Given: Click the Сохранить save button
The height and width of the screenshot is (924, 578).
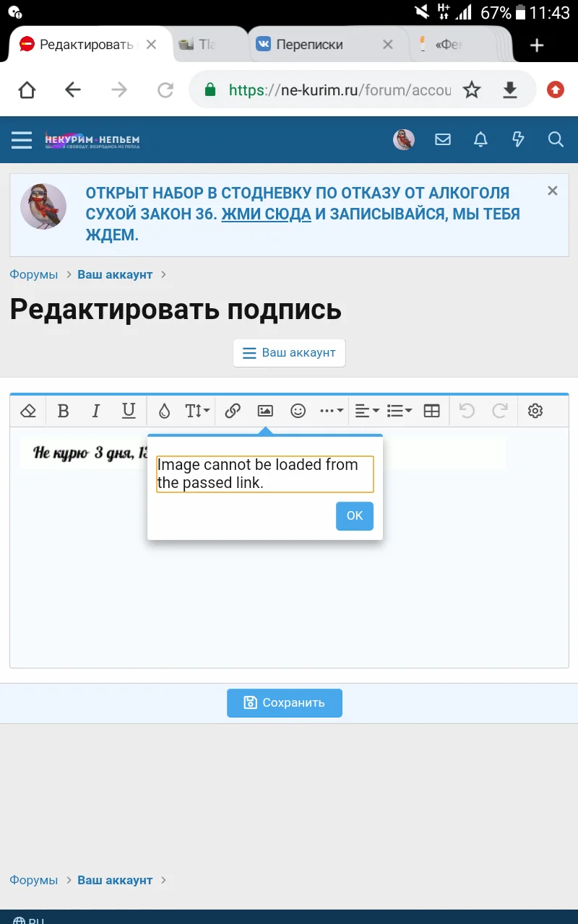Looking at the screenshot, I should coord(285,702).
